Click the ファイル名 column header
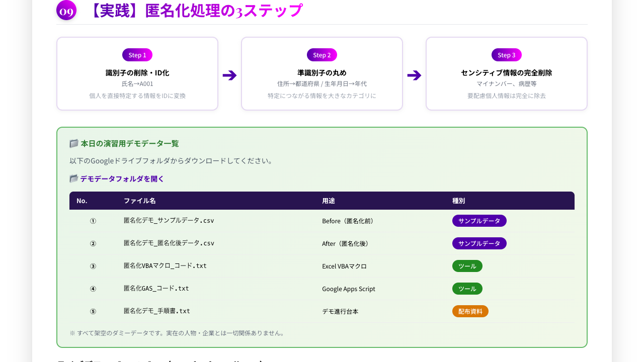The height and width of the screenshot is (362, 644). point(139,201)
